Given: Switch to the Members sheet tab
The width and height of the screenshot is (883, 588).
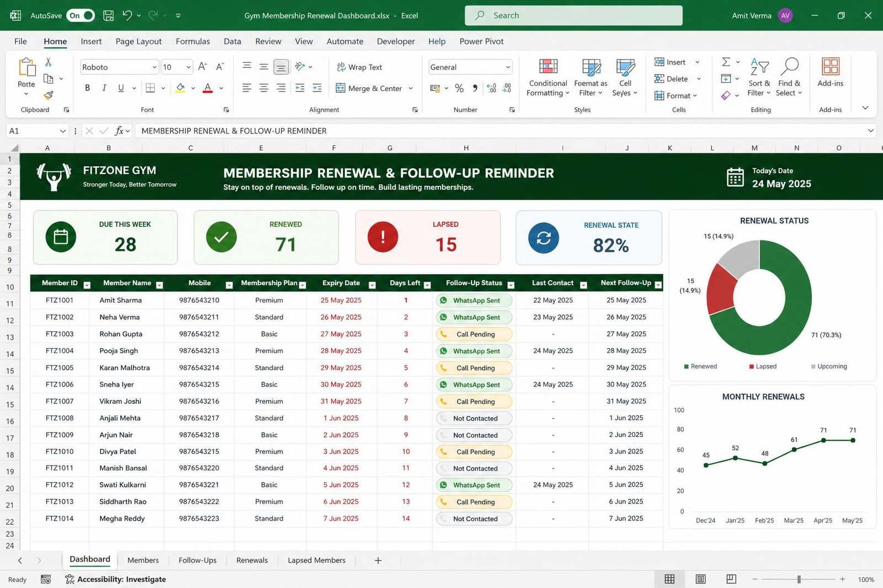Looking at the screenshot, I should pyautogui.click(x=143, y=560).
